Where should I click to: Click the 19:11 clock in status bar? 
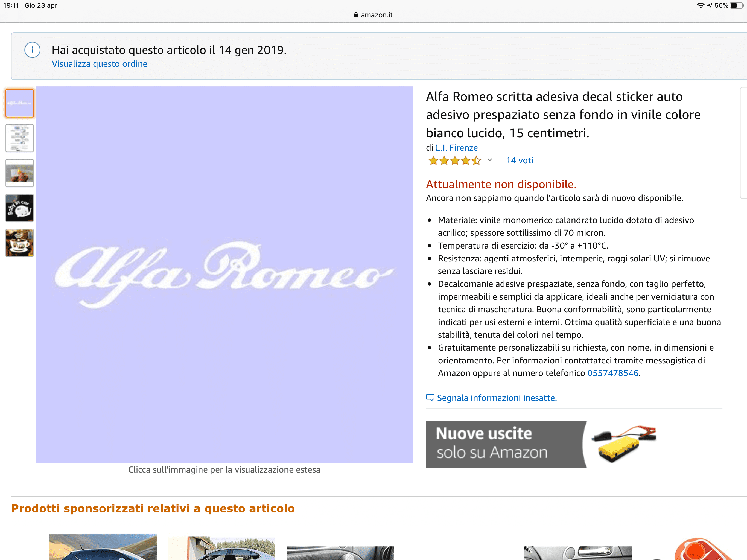click(x=11, y=5)
